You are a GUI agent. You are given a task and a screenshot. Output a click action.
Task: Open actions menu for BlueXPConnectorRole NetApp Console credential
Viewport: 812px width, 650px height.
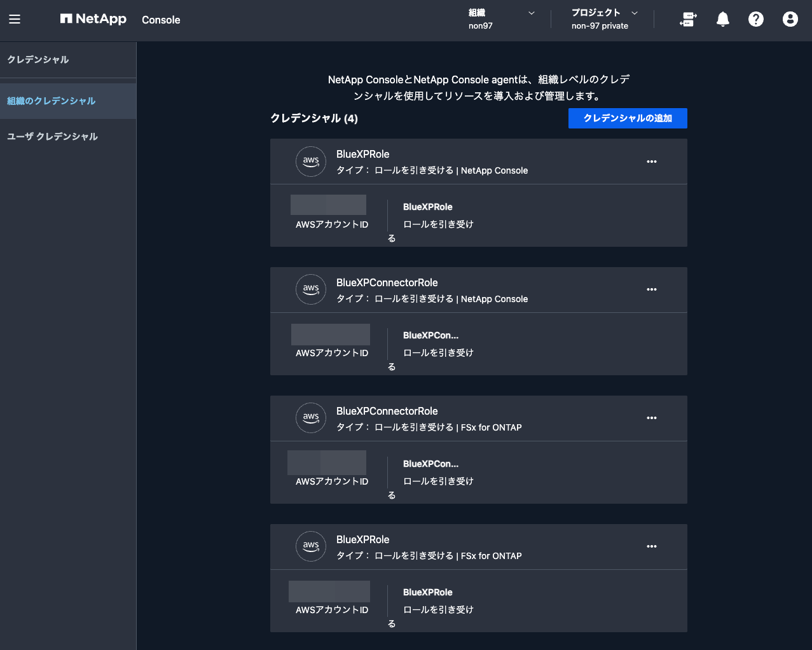pos(652,289)
